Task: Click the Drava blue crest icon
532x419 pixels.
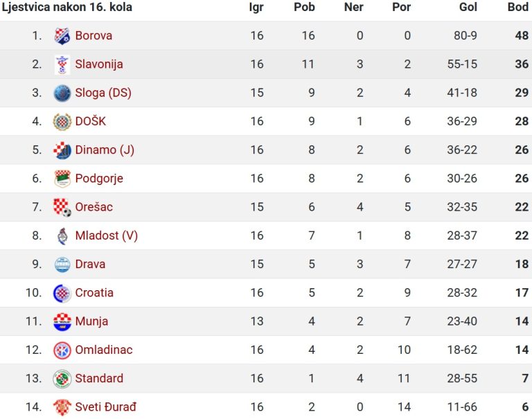Action: (x=62, y=265)
